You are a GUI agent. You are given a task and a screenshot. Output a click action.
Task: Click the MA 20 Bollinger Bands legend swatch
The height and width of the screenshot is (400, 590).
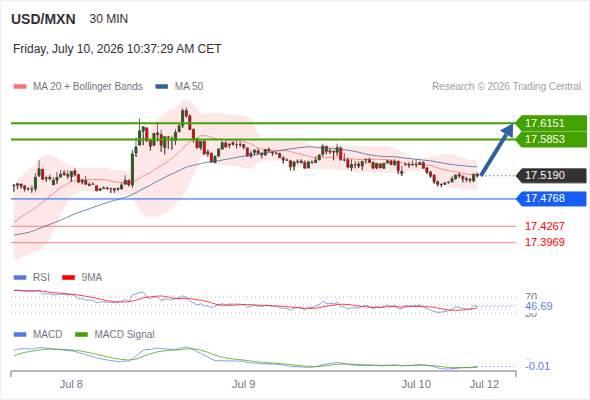point(20,87)
